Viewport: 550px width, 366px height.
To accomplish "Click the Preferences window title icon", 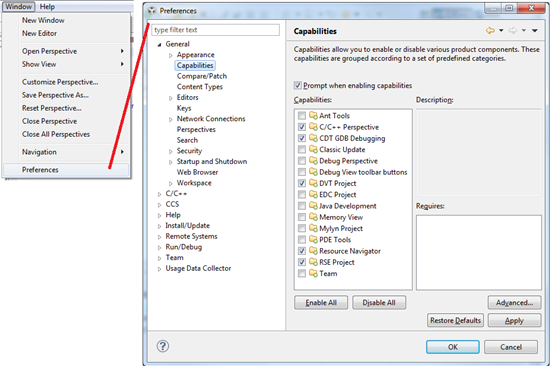I will pos(152,11).
